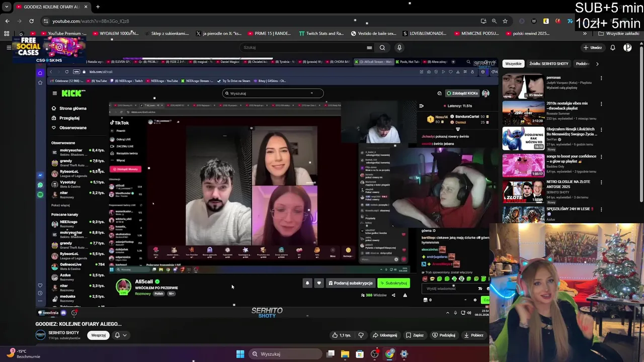
Task: Open 'NITRO GŁOSUJE NA ZŁOTE ANTOSIE 2025' title
Action: click(569, 184)
